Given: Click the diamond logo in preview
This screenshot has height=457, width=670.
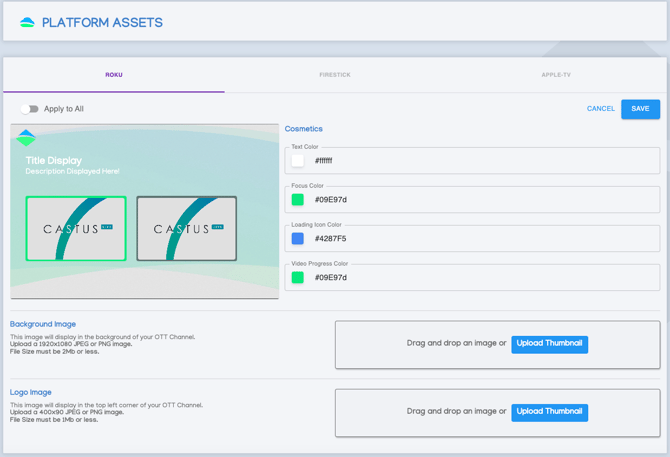Looking at the screenshot, I should click(27, 138).
